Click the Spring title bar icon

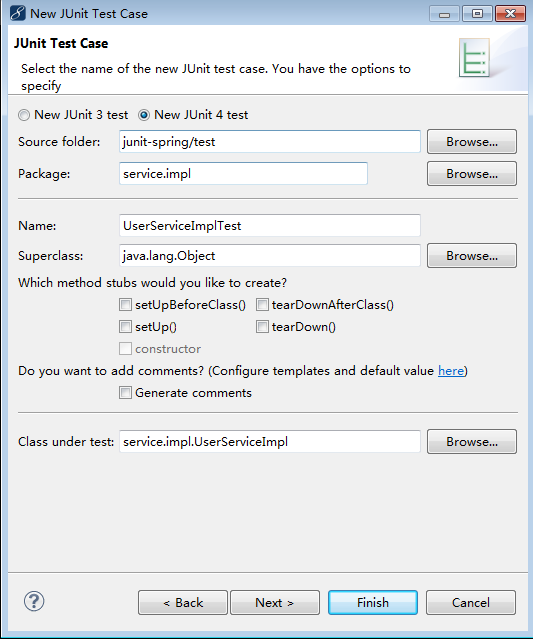click(18, 13)
